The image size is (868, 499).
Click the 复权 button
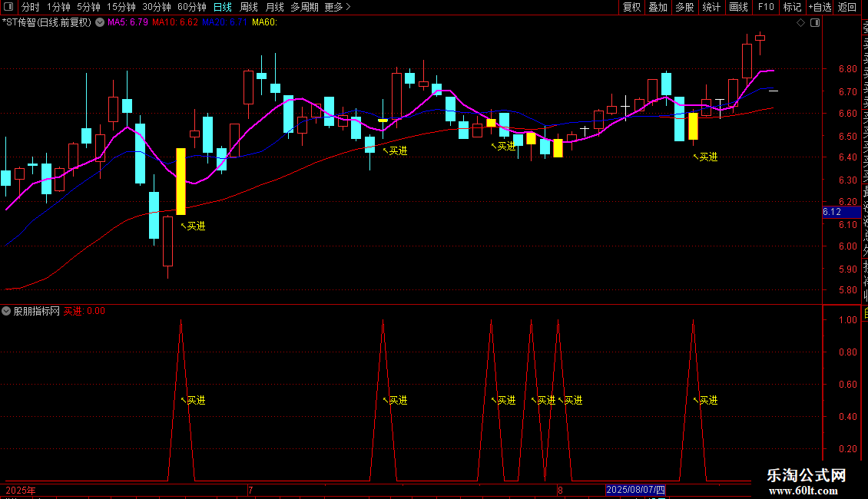[x=631, y=7]
